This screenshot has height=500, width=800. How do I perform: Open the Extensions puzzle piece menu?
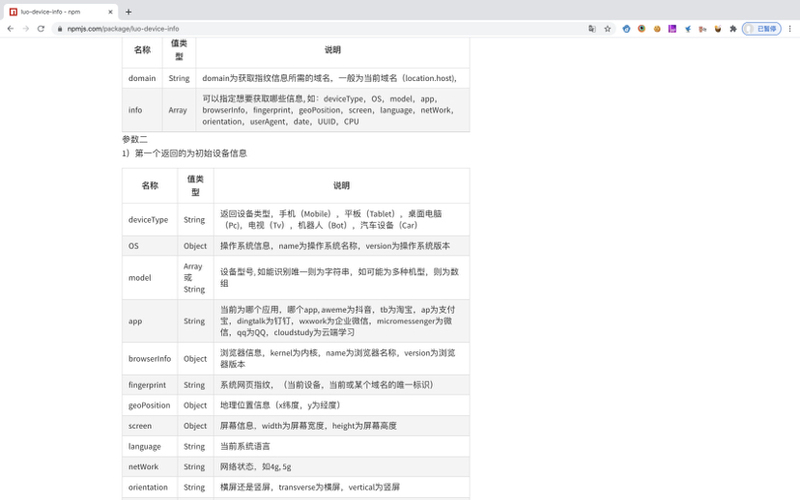point(733,29)
